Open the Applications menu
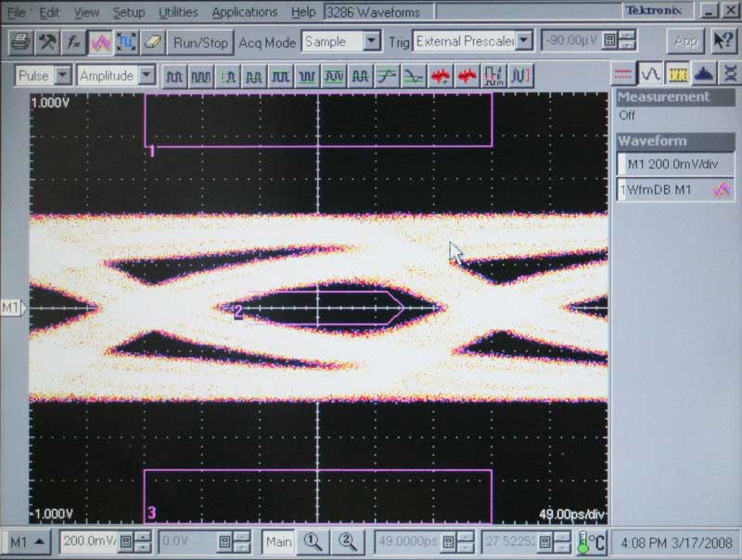This screenshot has height=560, width=742. click(x=244, y=12)
